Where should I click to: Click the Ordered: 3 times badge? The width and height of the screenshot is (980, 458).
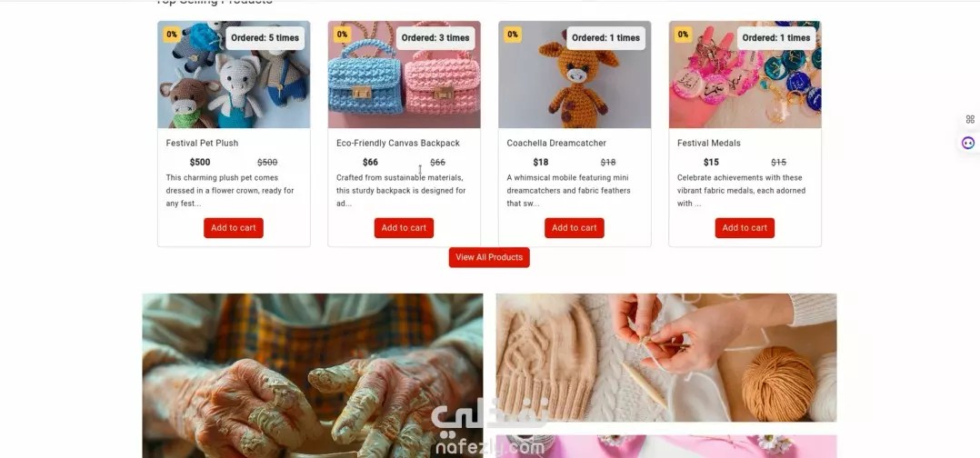[x=435, y=38]
